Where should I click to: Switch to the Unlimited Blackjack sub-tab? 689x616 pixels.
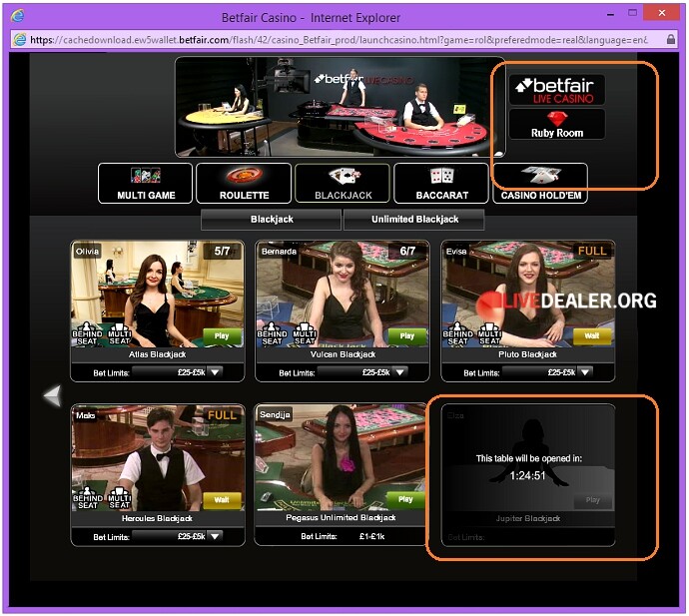tap(414, 220)
